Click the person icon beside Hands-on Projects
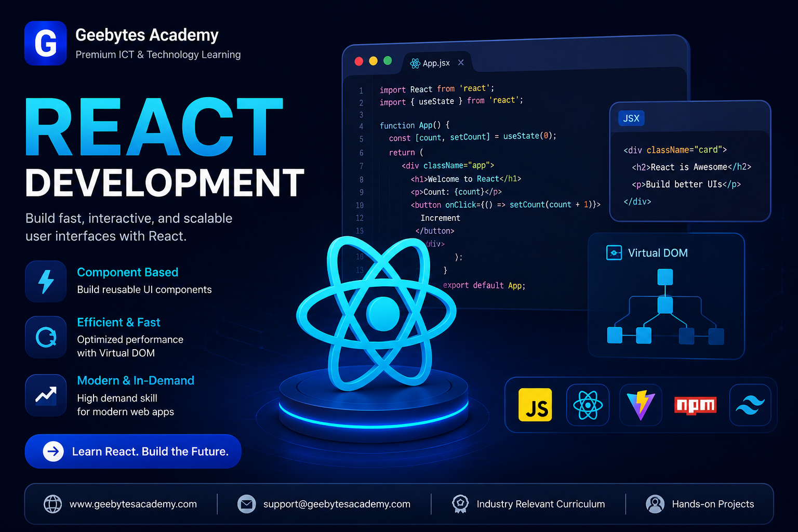Screen dimensions: 798x532 point(655,504)
